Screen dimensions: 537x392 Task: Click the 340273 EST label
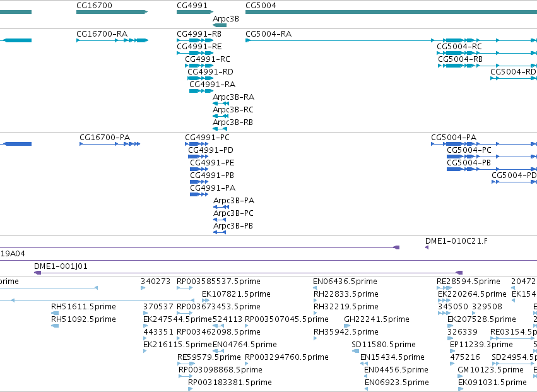155,282
